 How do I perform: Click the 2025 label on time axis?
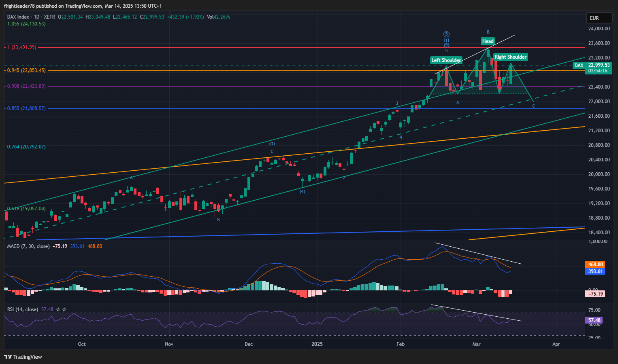(317, 344)
